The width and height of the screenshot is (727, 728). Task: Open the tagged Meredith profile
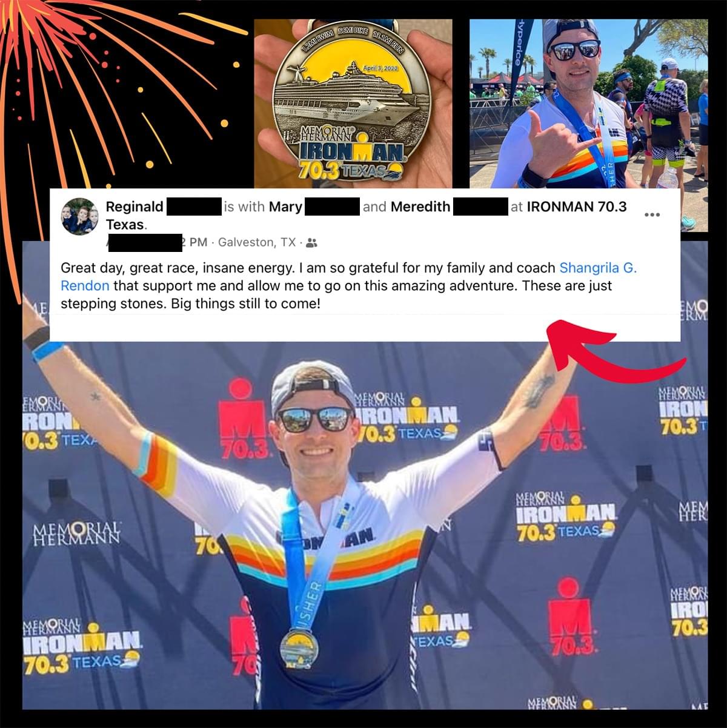coord(420,207)
